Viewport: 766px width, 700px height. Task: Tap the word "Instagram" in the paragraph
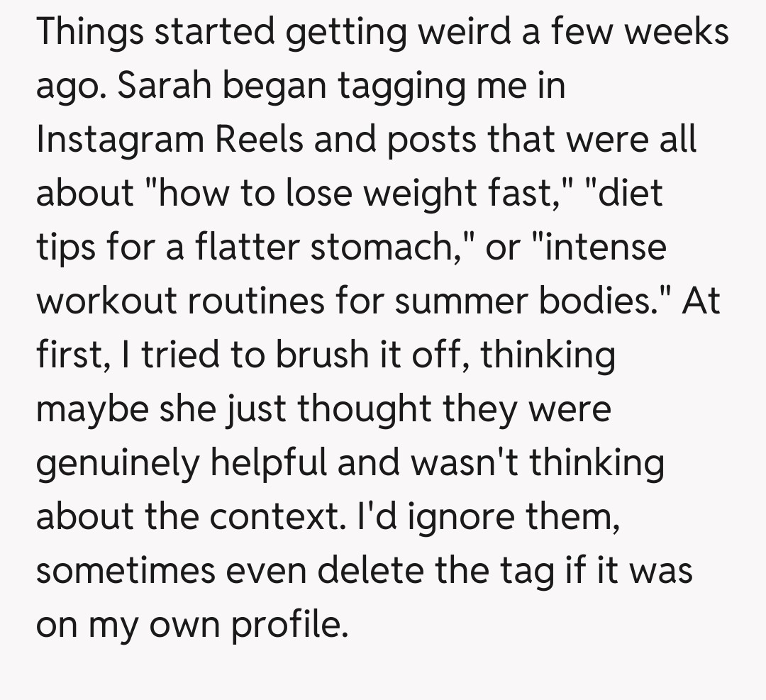click(119, 140)
